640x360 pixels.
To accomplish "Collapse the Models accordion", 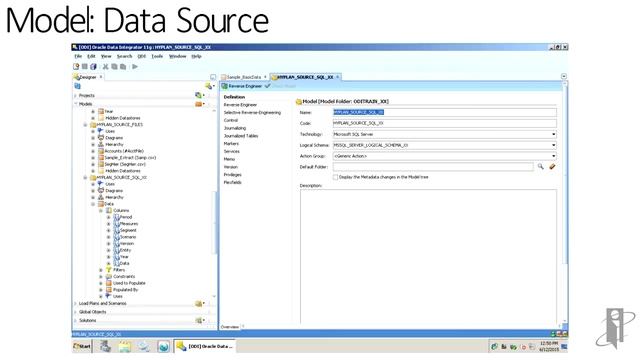I will tap(76, 104).
